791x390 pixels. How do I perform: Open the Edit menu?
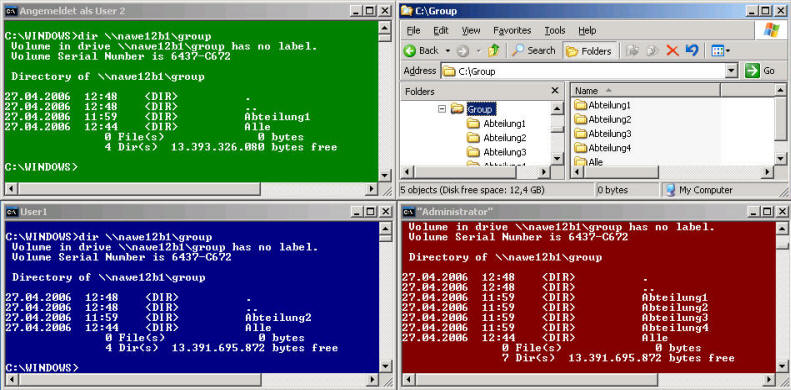click(441, 31)
